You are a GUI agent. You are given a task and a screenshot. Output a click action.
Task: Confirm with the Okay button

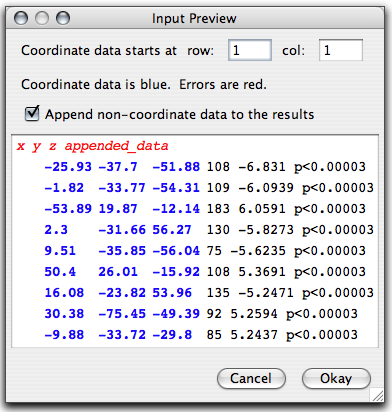click(336, 378)
